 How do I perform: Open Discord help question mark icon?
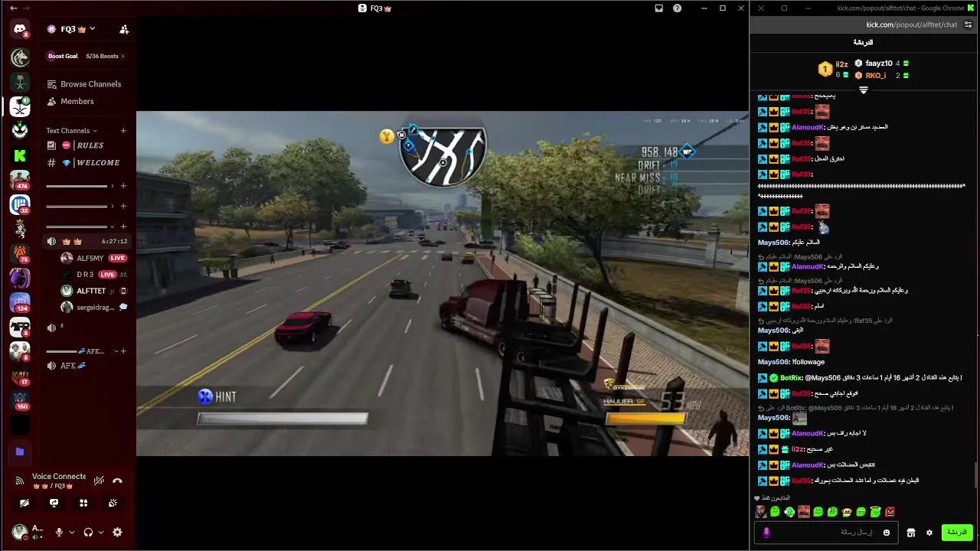point(677,8)
